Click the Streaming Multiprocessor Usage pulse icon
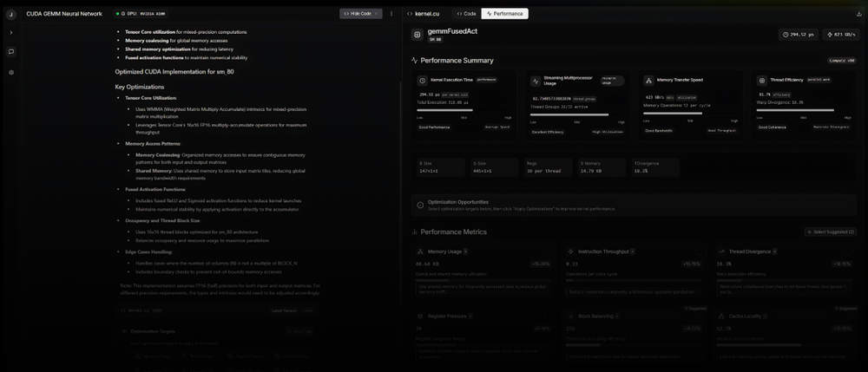 click(x=535, y=80)
